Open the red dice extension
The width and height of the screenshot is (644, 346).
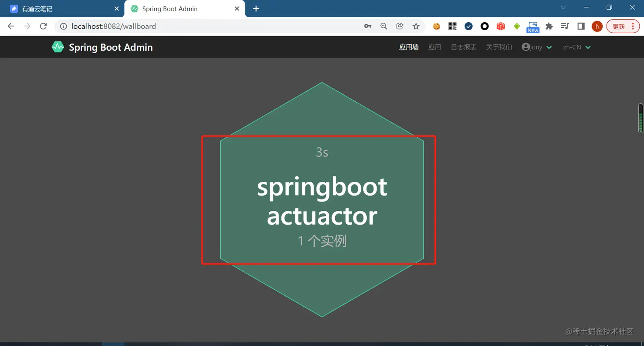[x=501, y=26]
